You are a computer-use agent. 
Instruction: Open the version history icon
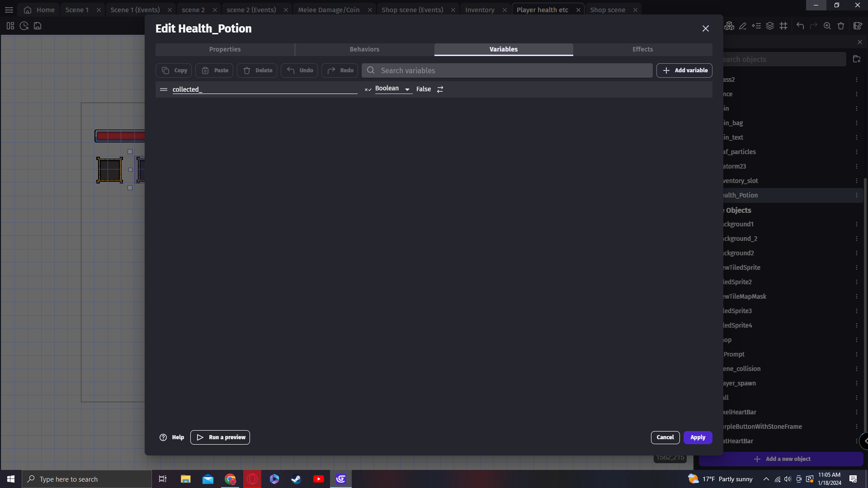pos(24,26)
